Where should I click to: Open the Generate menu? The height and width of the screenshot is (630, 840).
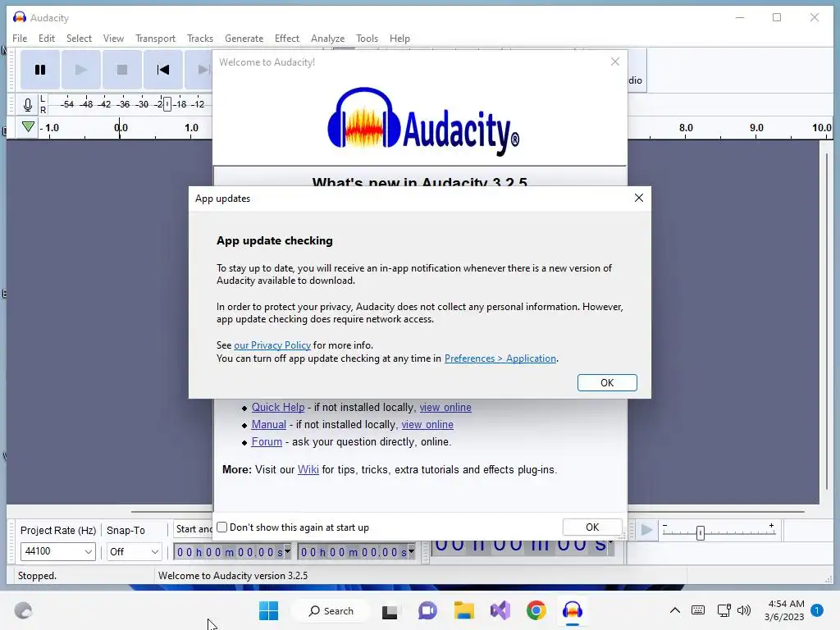pyautogui.click(x=244, y=39)
